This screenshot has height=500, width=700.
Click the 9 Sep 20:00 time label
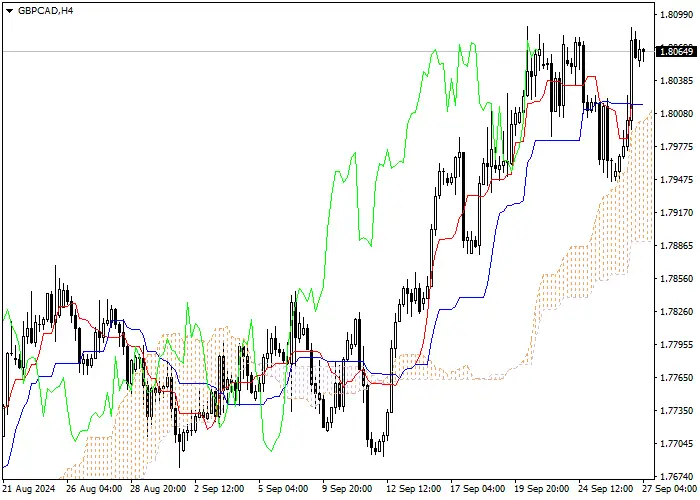click(348, 489)
